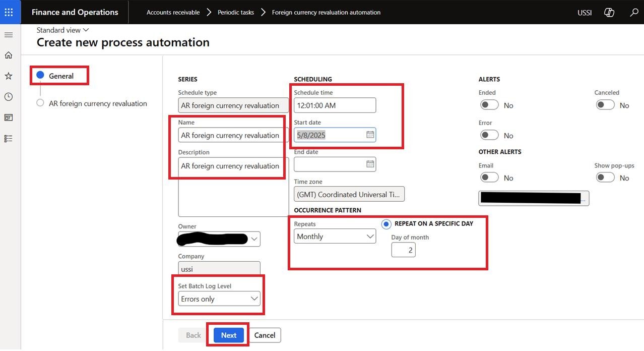644x351 pixels.
Task: Select AR foreign currency revaluation step
Action: tap(98, 103)
